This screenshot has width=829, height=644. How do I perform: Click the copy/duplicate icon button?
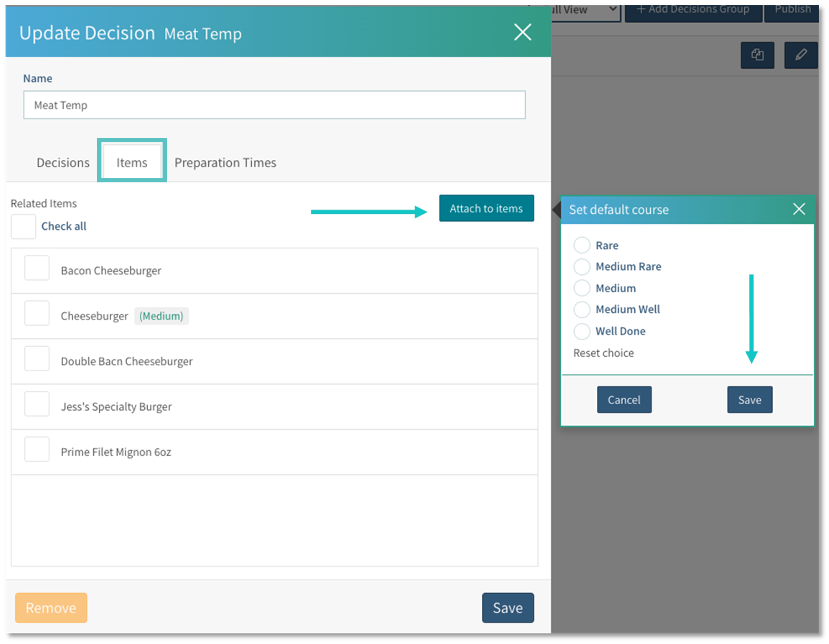coord(757,55)
